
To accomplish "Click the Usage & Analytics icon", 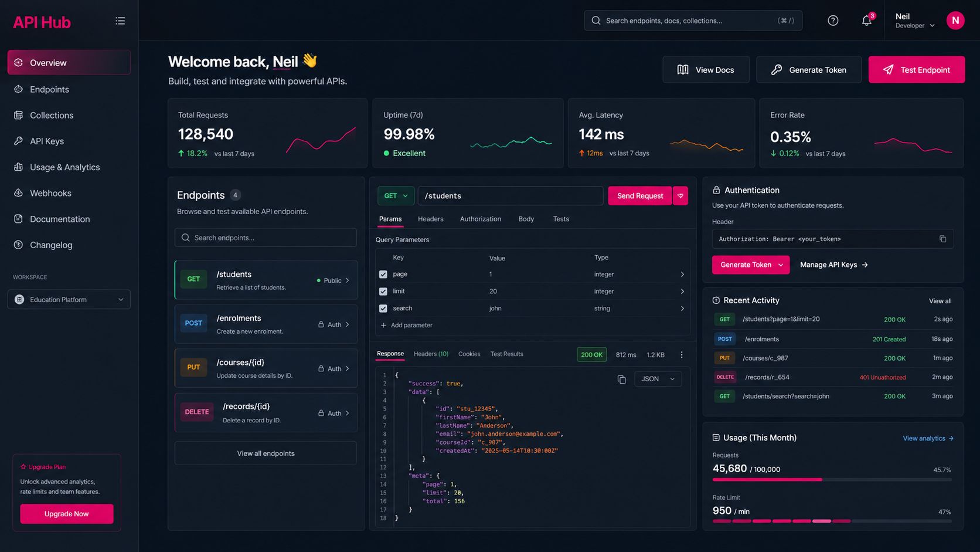I will tap(19, 167).
